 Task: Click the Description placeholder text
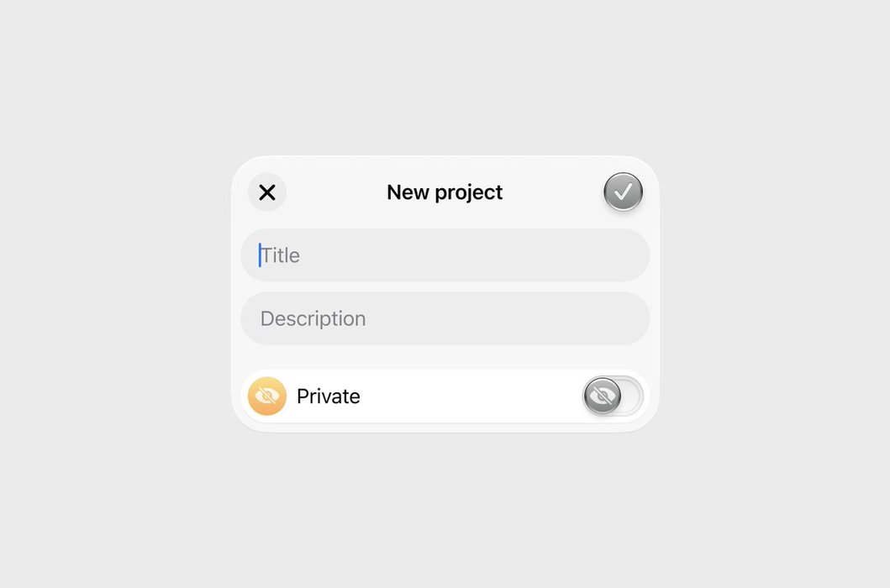(x=313, y=318)
